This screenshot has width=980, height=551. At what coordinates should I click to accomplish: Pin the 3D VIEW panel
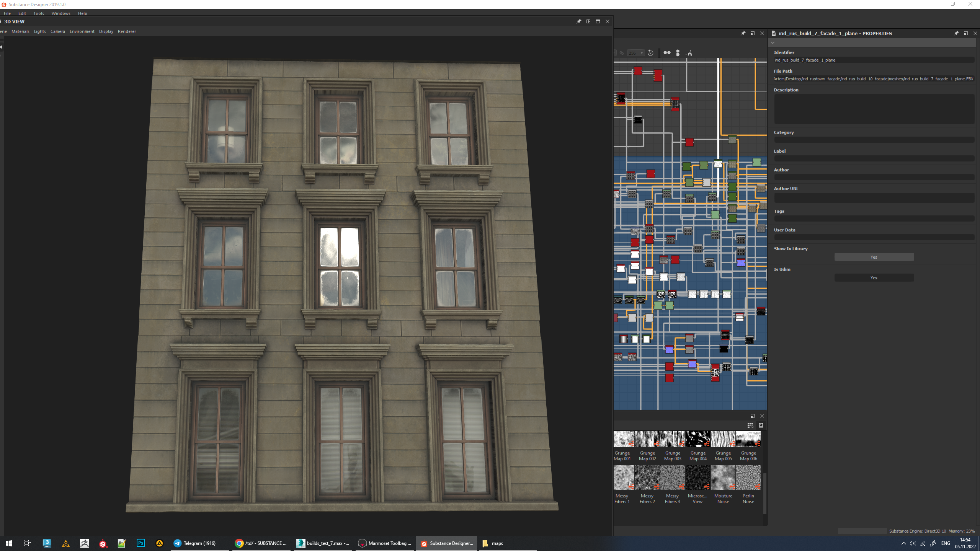tap(579, 21)
